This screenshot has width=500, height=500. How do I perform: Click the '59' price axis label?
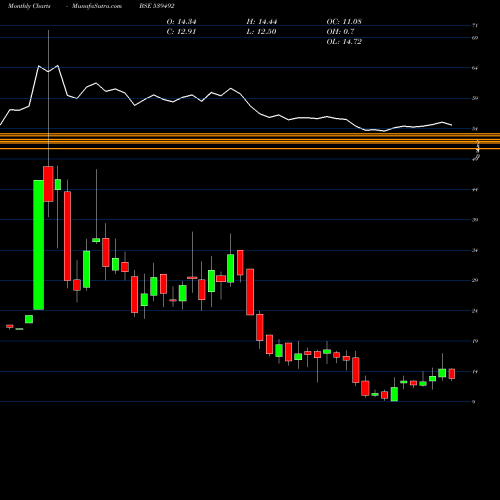coord(475,98)
